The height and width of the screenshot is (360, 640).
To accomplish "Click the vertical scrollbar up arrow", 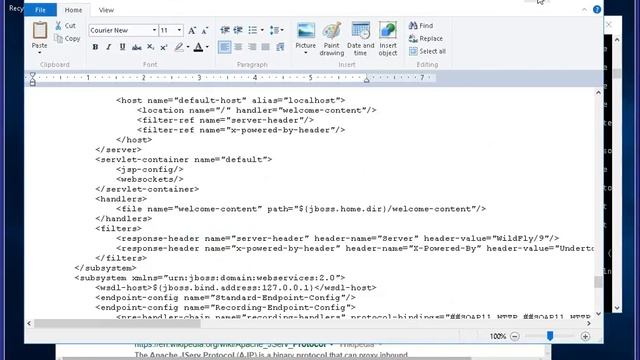I will coord(598,93).
